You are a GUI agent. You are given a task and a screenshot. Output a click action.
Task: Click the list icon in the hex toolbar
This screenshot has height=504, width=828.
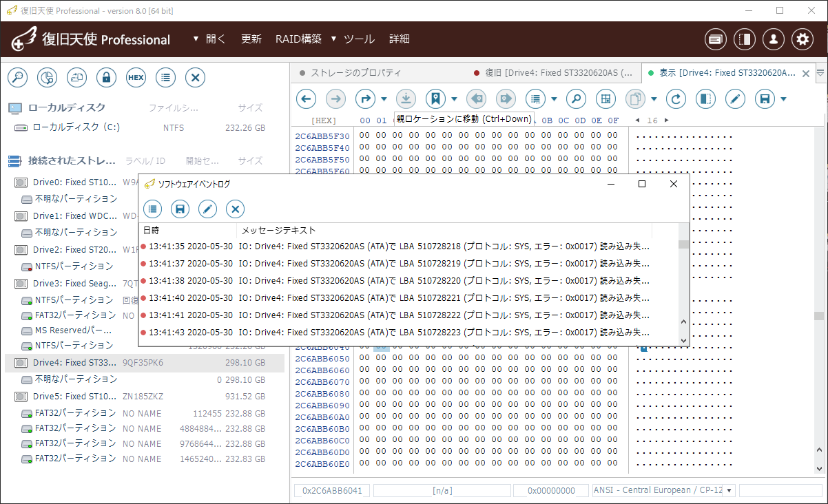[535, 99]
